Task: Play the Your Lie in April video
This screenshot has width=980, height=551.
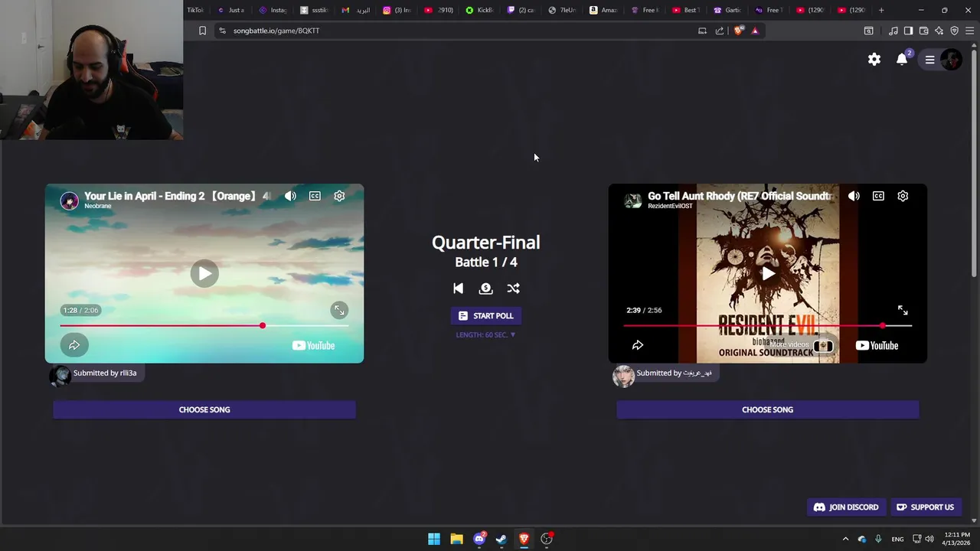Action: pos(204,273)
